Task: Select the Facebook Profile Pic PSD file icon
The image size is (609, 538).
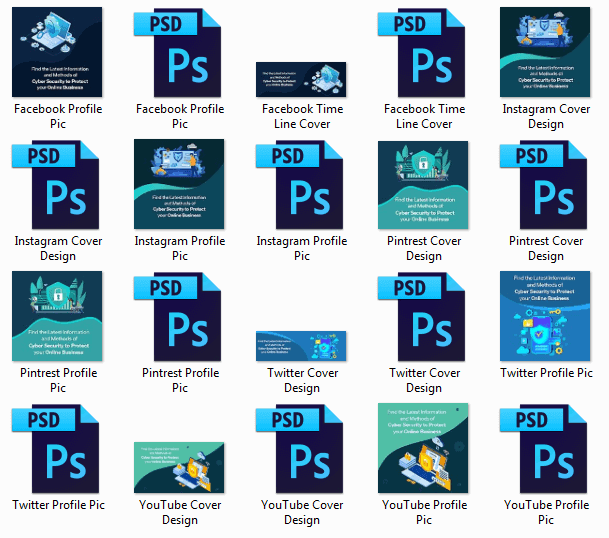Action: [177, 52]
